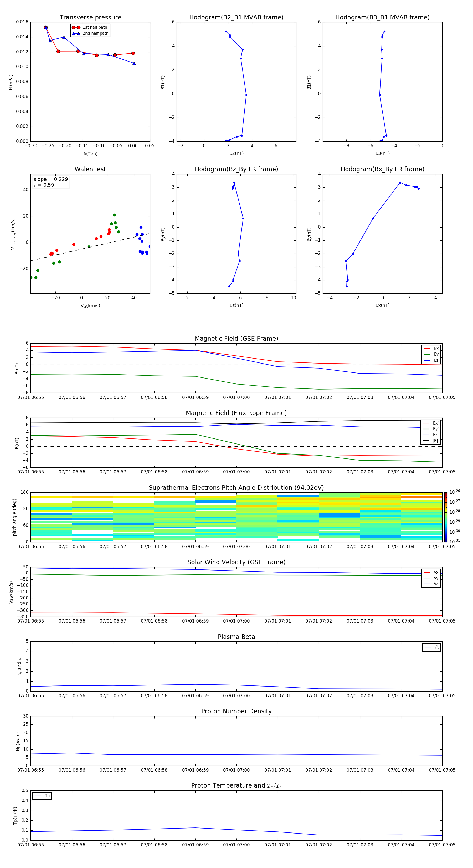The height and width of the screenshot is (868, 473).
Task: Click the "Tp(10^6K)" y-axis label
Action: [15, 816]
